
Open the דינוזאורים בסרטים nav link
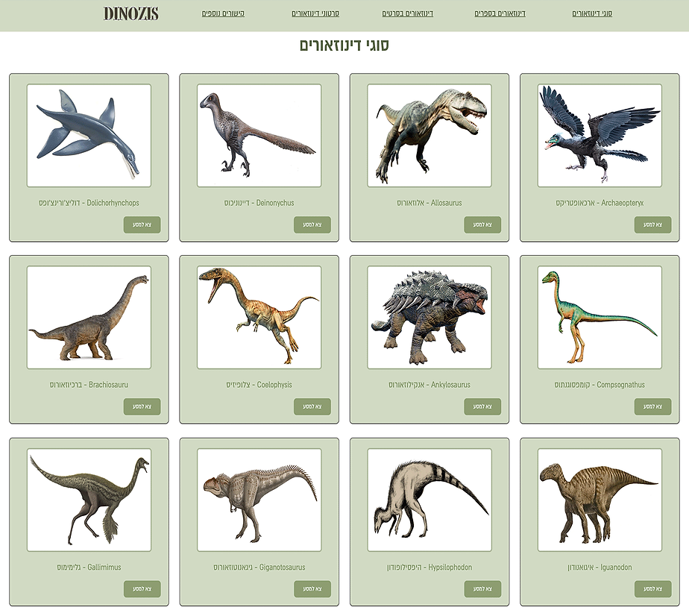point(407,13)
